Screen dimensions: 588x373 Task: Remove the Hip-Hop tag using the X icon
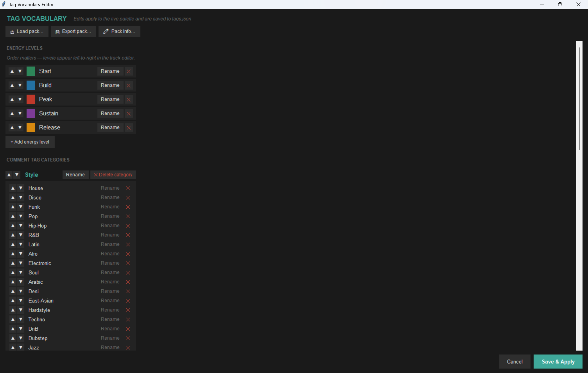click(x=128, y=226)
